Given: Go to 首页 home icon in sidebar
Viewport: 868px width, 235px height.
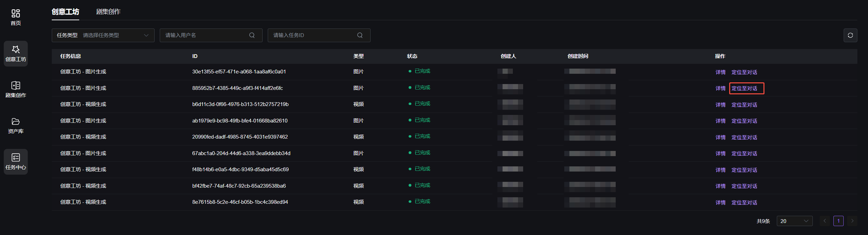Looking at the screenshot, I should 16,17.
